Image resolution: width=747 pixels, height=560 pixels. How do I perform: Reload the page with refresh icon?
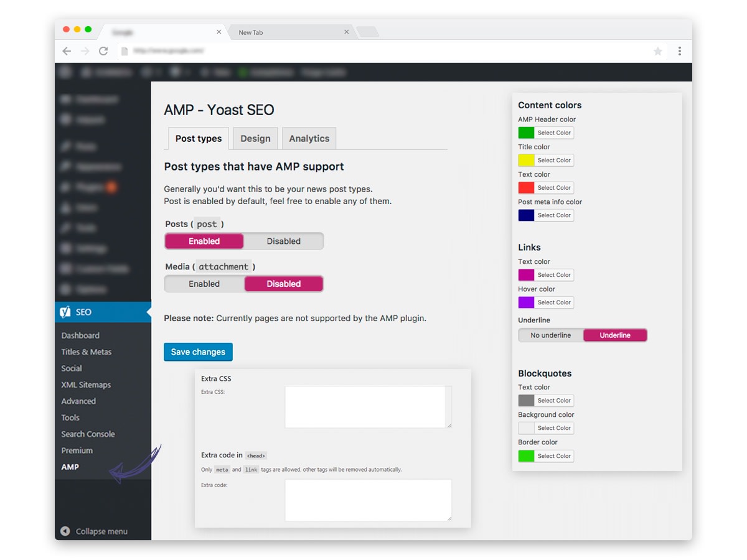(x=103, y=51)
